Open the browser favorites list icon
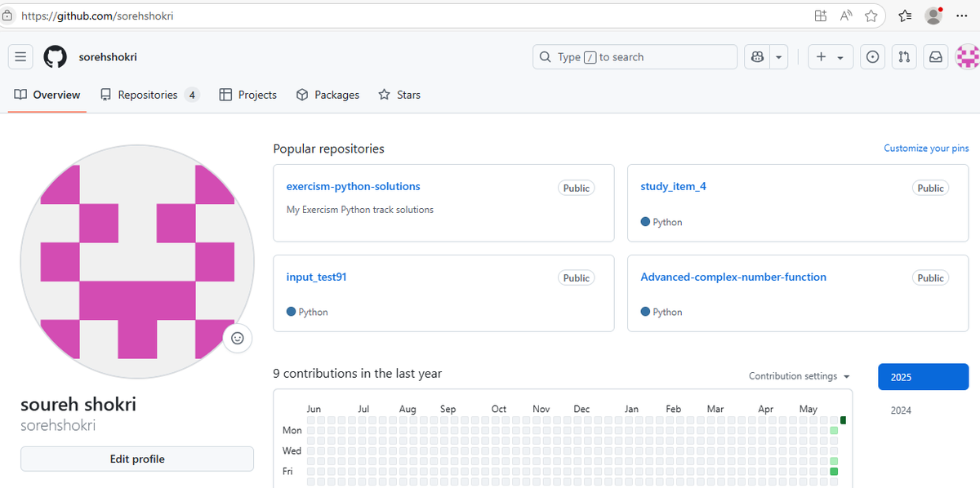This screenshot has height=488, width=980. tap(905, 16)
